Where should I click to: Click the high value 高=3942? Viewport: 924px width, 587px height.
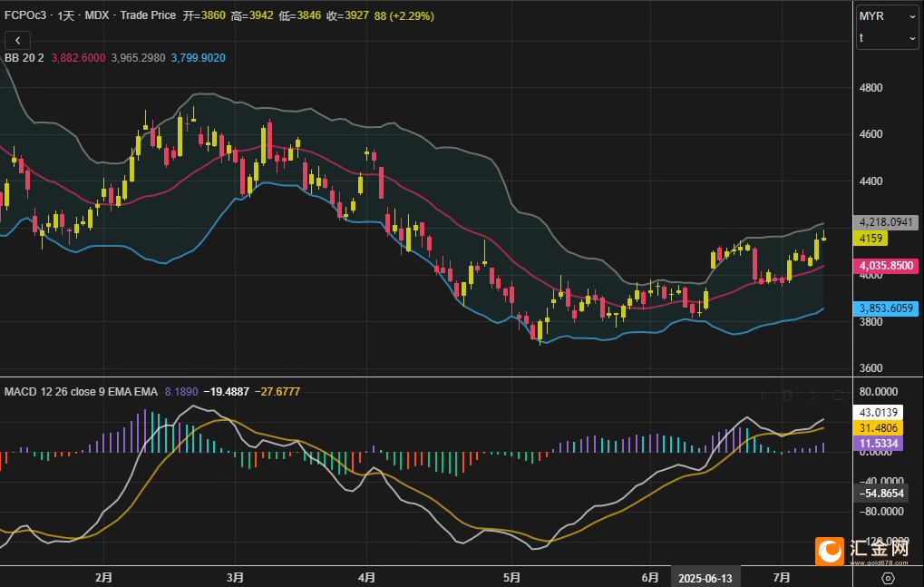[x=252, y=15]
